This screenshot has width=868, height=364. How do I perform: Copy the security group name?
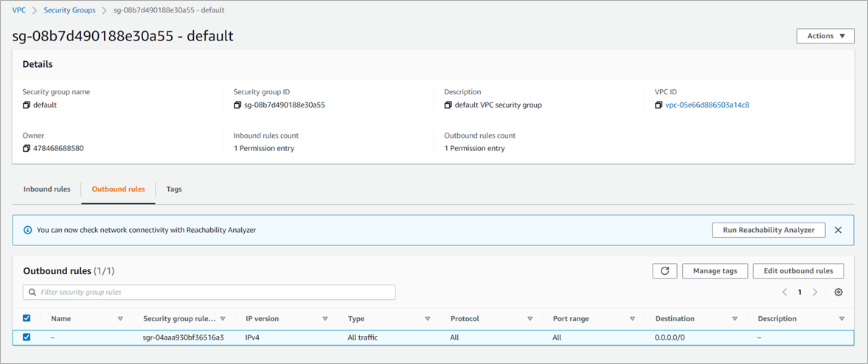coord(27,105)
